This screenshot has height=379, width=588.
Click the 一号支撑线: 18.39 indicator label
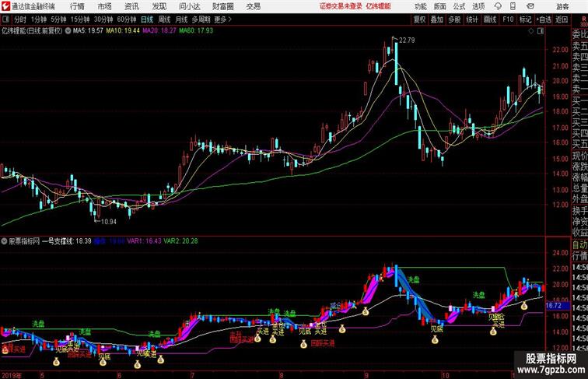67,241
